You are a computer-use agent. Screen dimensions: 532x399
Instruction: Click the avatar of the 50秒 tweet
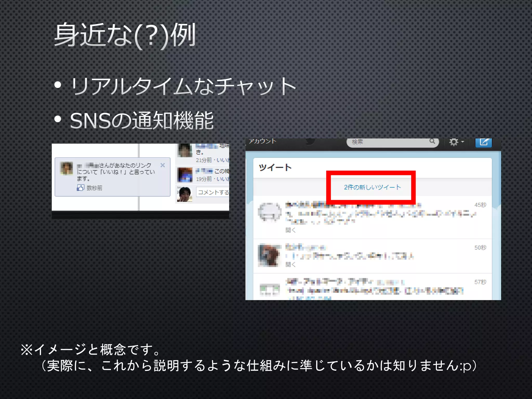click(x=270, y=255)
